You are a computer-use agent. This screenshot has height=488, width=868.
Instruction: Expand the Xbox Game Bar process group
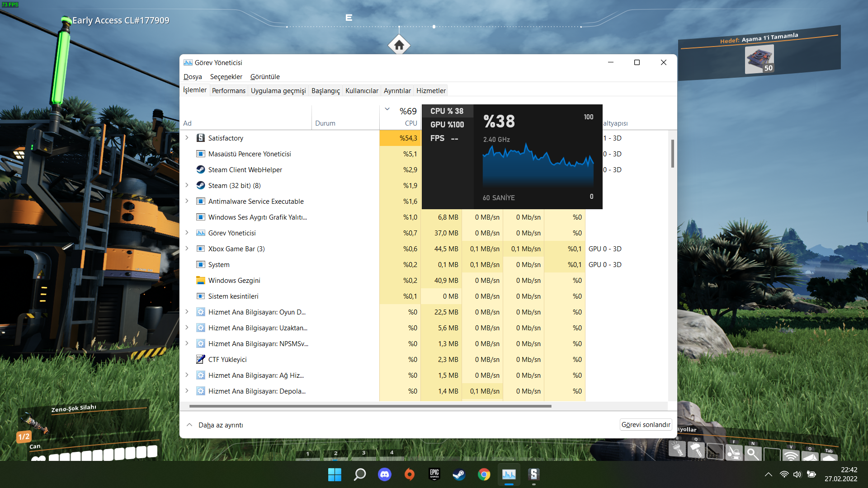[187, 249]
